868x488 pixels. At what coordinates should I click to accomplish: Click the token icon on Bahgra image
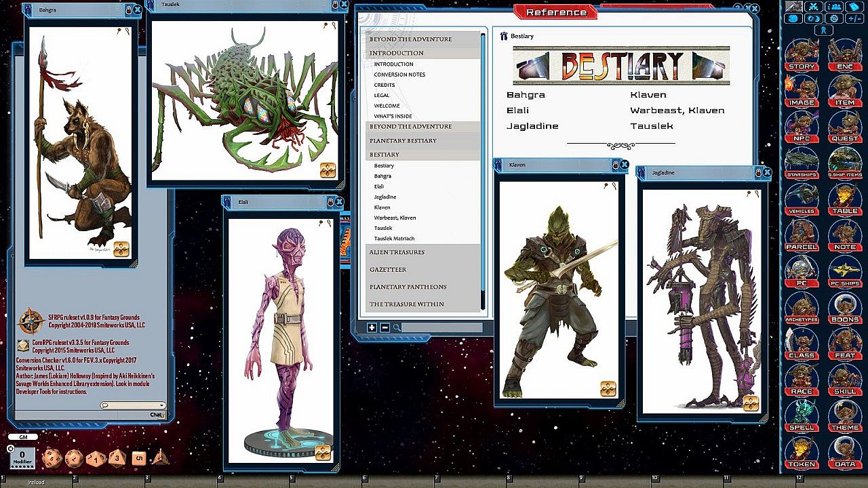(121, 249)
